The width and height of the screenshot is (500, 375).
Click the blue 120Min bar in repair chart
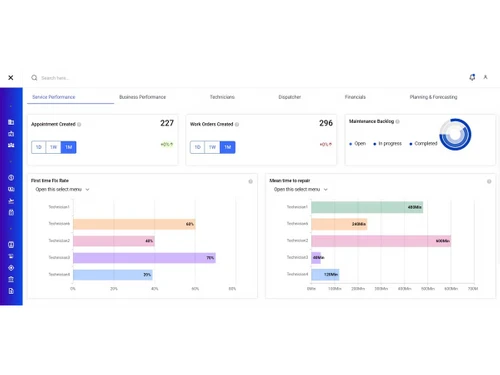[325, 274]
